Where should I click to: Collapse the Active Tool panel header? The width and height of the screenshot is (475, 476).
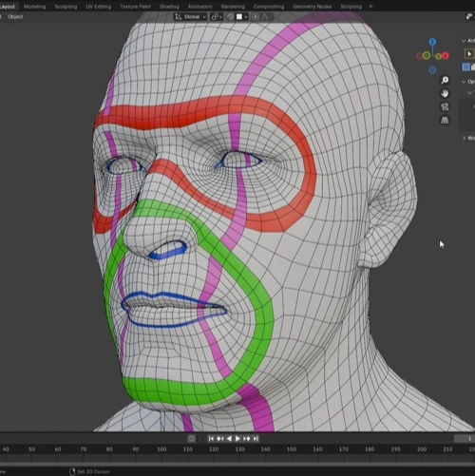tap(468, 41)
